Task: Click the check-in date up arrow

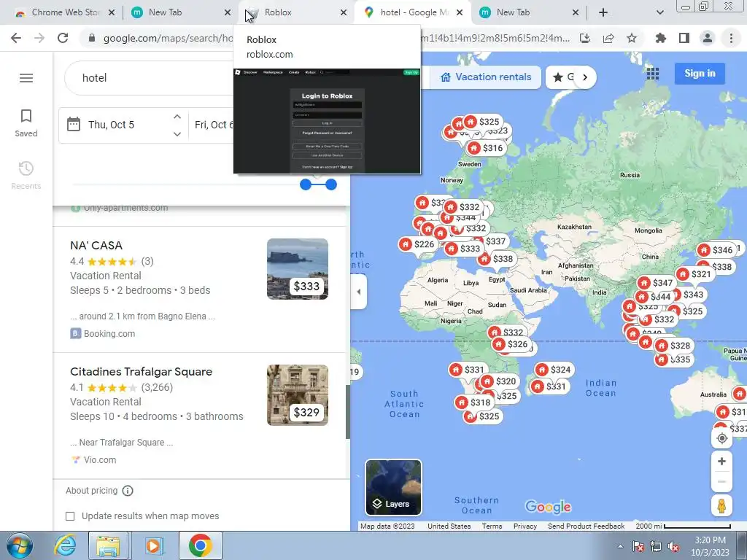Action: click(177, 117)
